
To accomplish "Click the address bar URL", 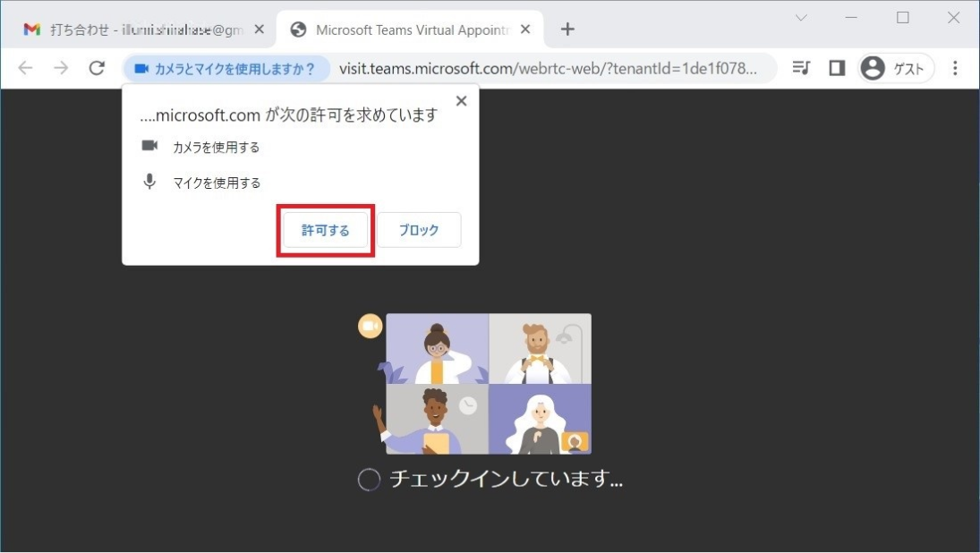I will [x=548, y=68].
